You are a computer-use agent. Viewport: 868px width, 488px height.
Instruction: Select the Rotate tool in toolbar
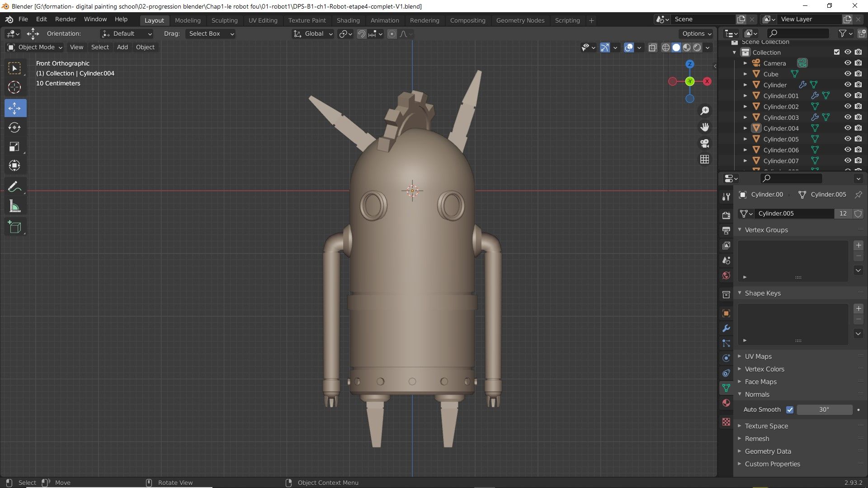[x=14, y=127]
